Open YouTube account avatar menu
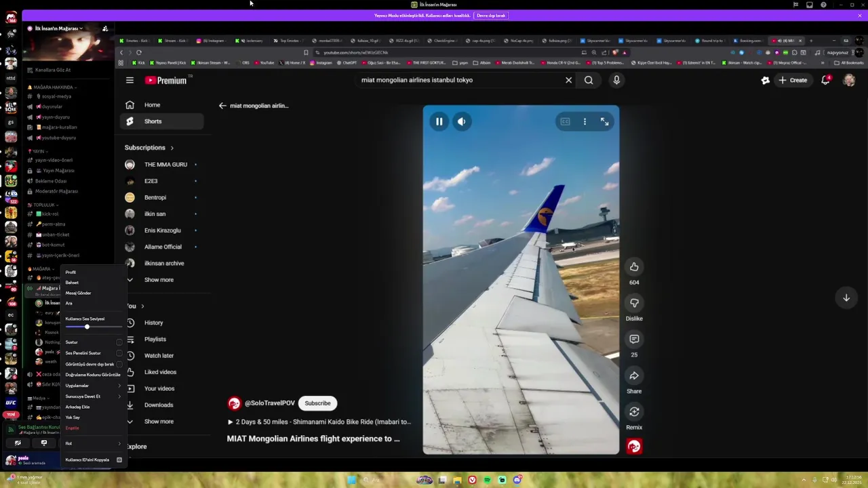Image resolution: width=868 pixels, height=488 pixels. click(849, 80)
